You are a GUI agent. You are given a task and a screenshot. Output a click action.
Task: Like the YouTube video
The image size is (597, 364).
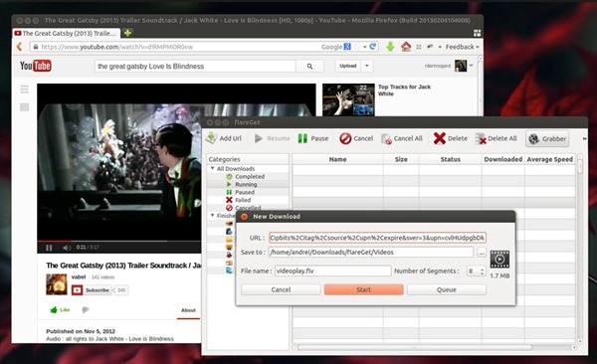point(60,310)
